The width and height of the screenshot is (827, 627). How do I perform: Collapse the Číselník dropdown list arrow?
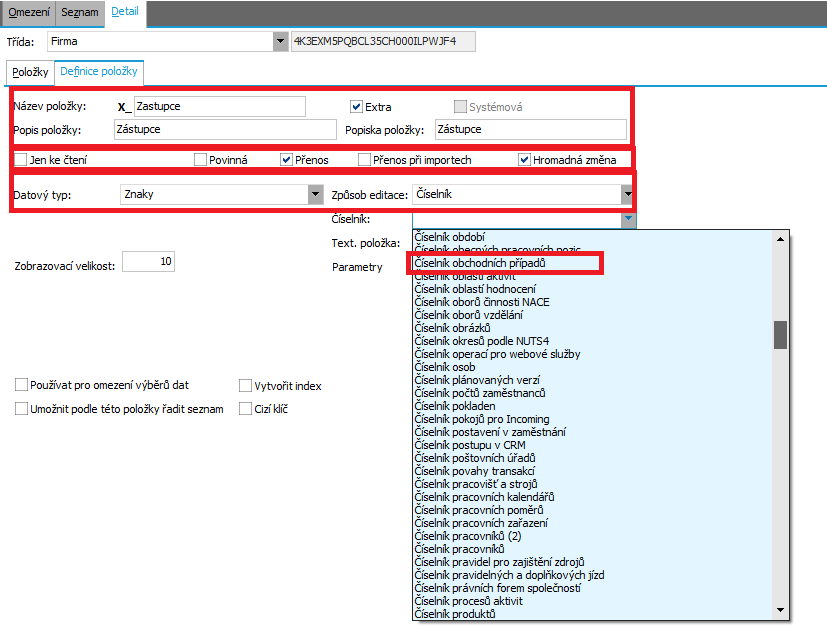click(627, 219)
